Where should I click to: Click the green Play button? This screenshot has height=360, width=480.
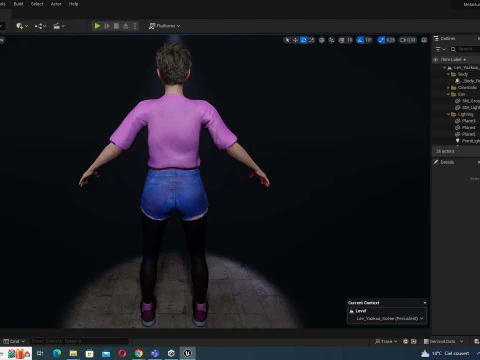pos(97,26)
